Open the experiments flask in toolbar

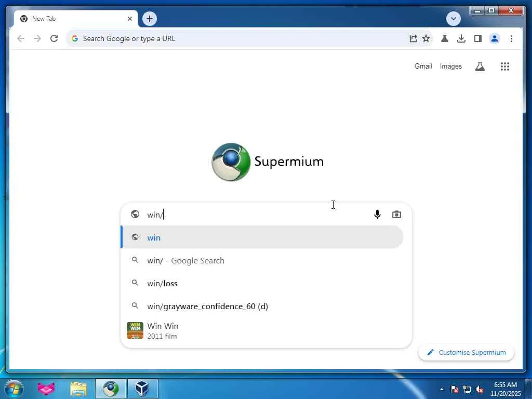pos(445,38)
